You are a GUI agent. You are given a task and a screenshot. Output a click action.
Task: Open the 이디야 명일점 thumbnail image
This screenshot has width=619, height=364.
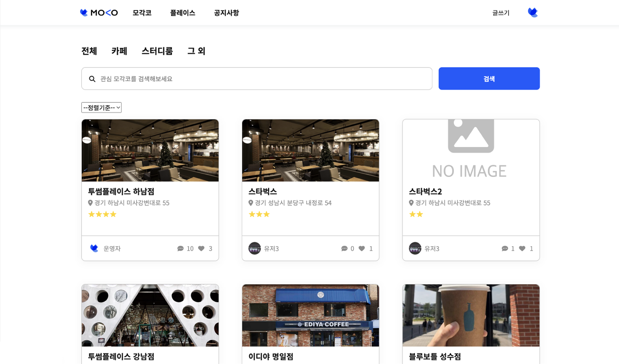click(310, 315)
